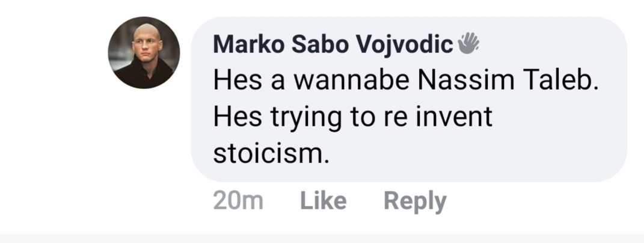Open Marko Sabo Vojvodic's profile picture
Viewport: 644px width, 243px height.
pyautogui.click(x=144, y=53)
